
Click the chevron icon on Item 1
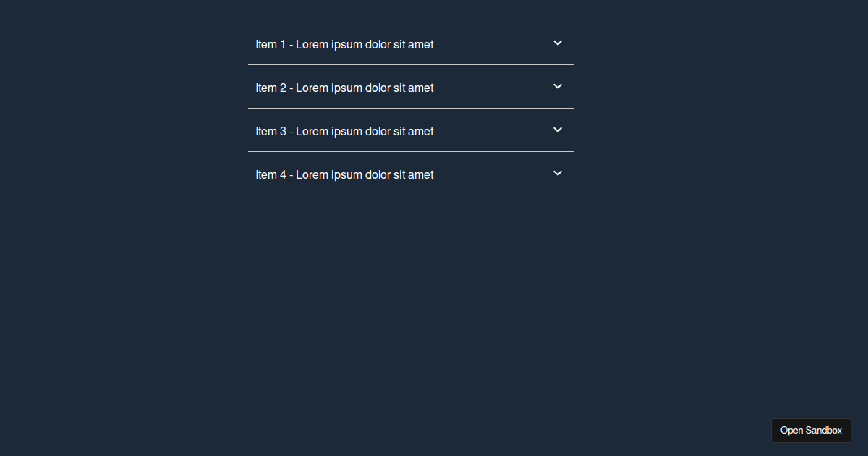(558, 43)
